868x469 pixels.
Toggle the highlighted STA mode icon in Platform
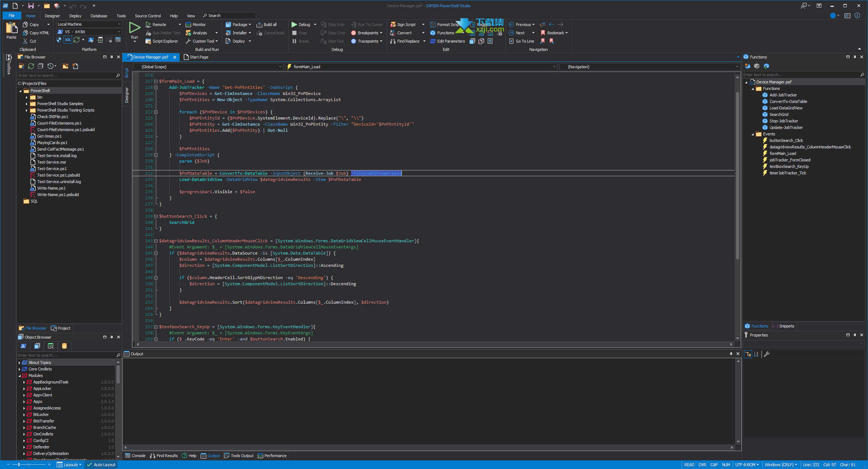click(x=68, y=40)
